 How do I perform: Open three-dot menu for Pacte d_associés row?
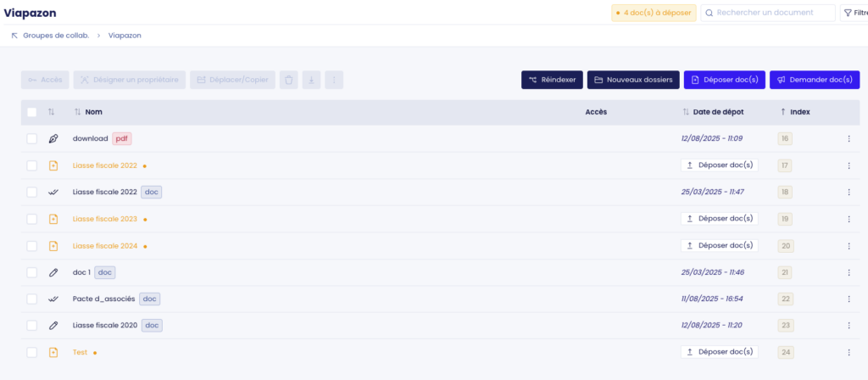pos(849,299)
